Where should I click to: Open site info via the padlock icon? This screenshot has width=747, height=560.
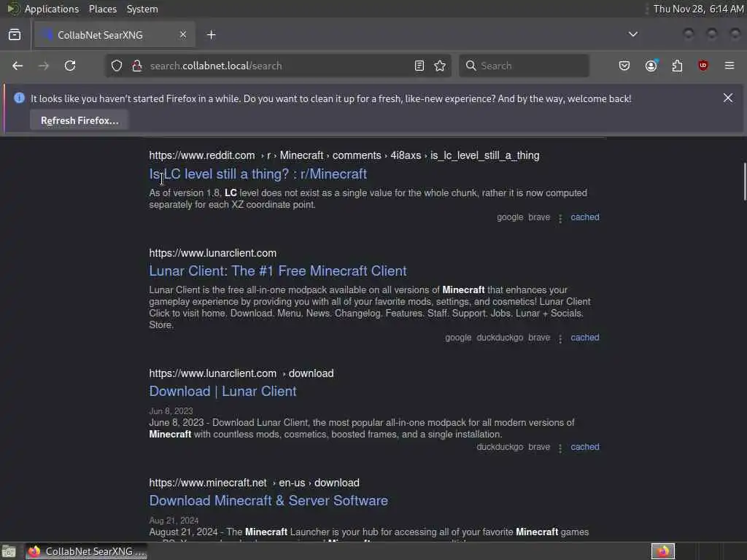137,66
